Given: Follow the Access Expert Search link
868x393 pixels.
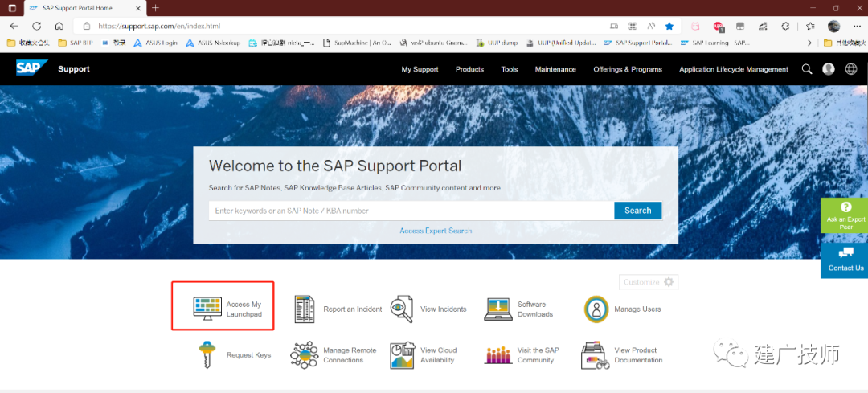Looking at the screenshot, I should [436, 231].
